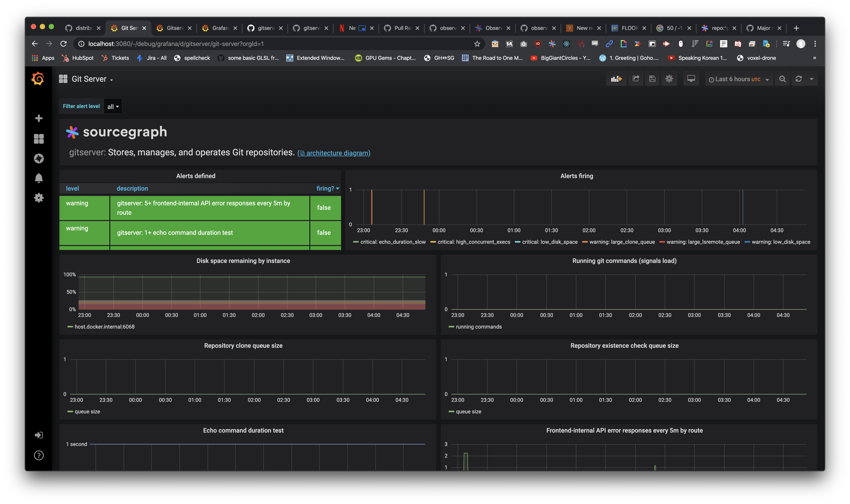This screenshot has width=850, height=504.
Task: Cycle view mode monitor icon
Action: [x=691, y=79]
